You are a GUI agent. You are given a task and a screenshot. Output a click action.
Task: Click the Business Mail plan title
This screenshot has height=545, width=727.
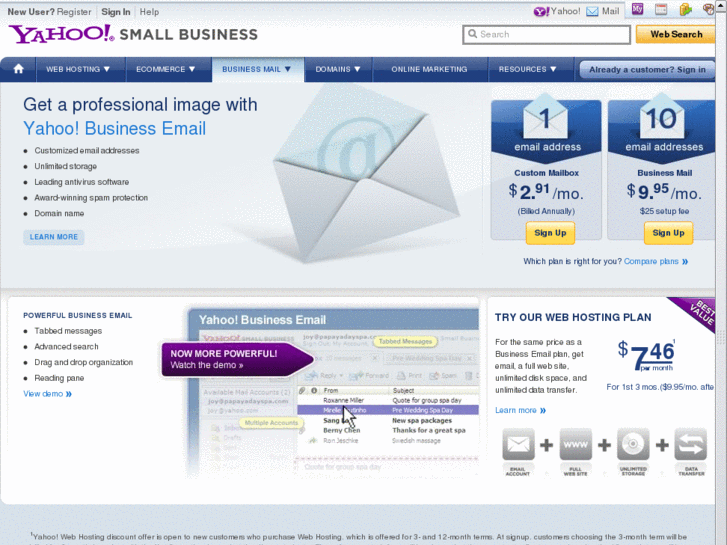(x=664, y=173)
